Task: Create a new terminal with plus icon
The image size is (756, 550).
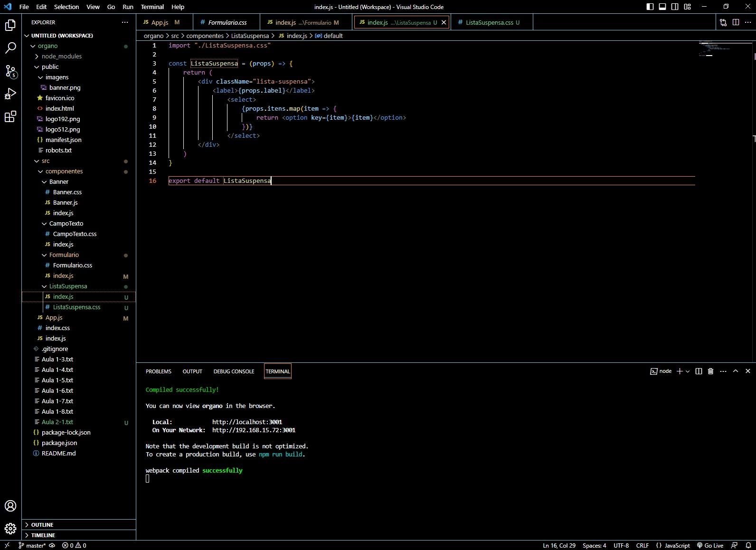Action: pos(680,371)
